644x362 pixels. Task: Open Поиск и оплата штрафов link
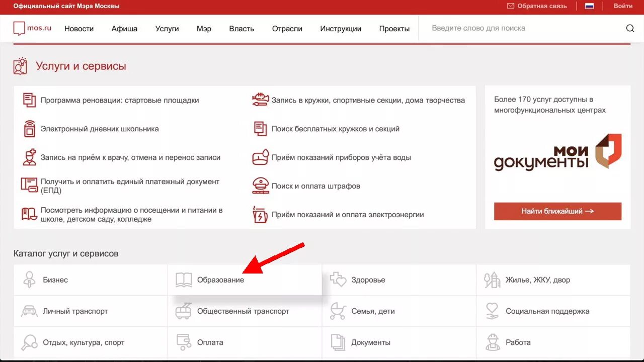316,186
